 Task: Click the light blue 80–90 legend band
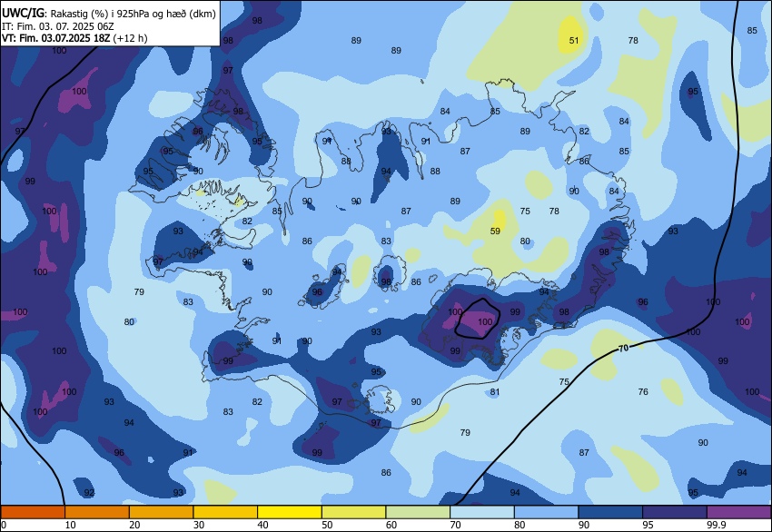pyautogui.click(x=547, y=512)
